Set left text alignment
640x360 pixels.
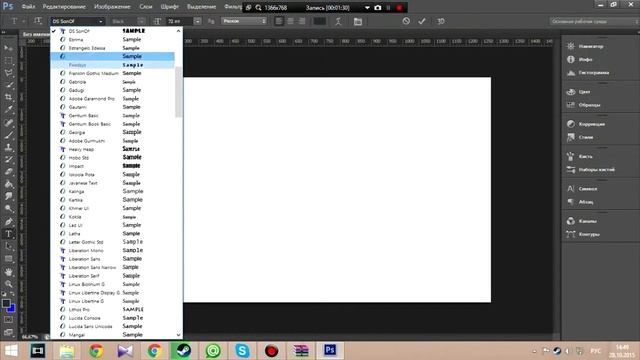[279, 21]
